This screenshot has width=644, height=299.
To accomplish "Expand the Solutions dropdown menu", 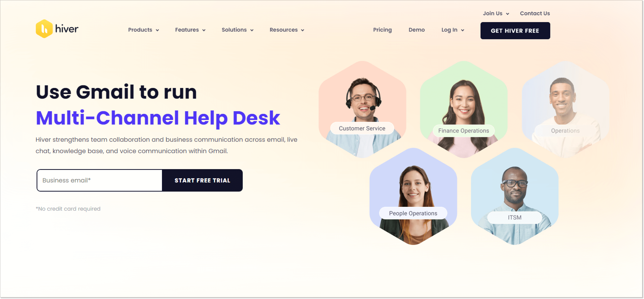I will click(x=238, y=30).
